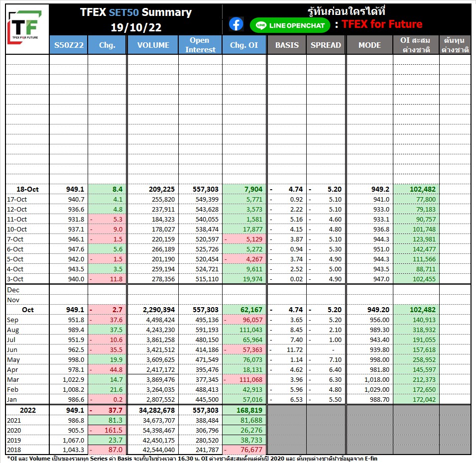
Task: Click the Mar price '1,022.9'
Action: (x=74, y=380)
